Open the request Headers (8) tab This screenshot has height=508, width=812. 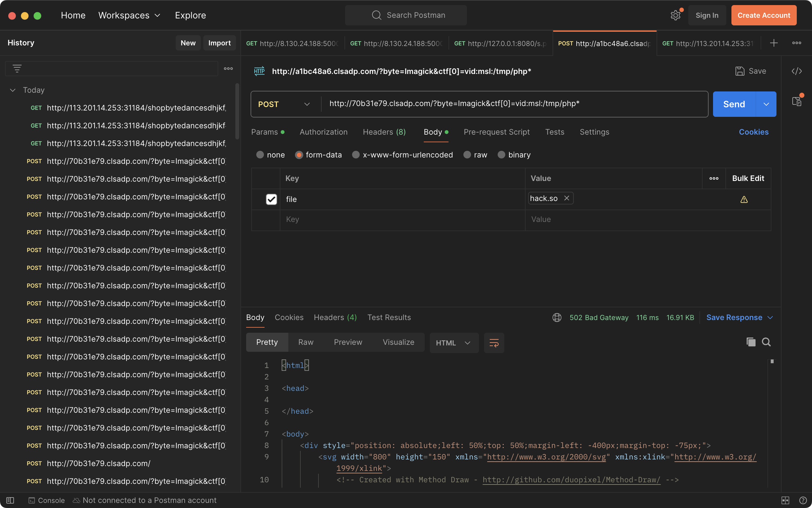point(384,132)
